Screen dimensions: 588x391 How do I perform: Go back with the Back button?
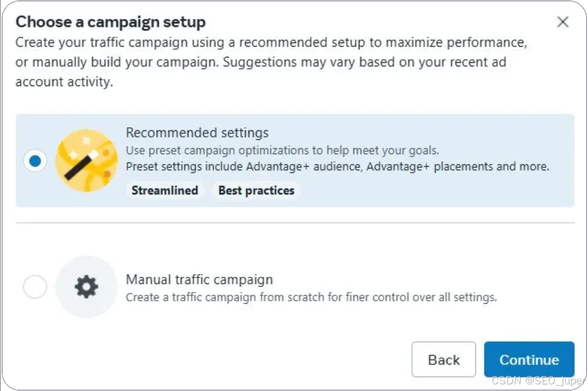pyautogui.click(x=443, y=360)
